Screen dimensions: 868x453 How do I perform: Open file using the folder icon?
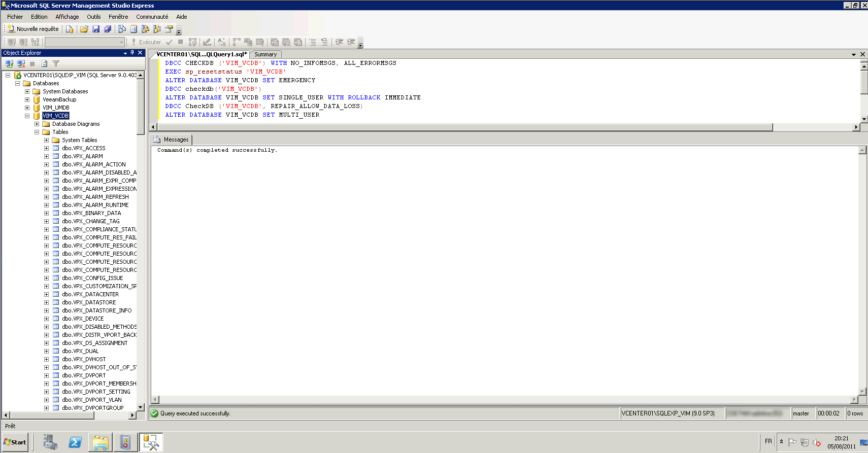point(84,29)
